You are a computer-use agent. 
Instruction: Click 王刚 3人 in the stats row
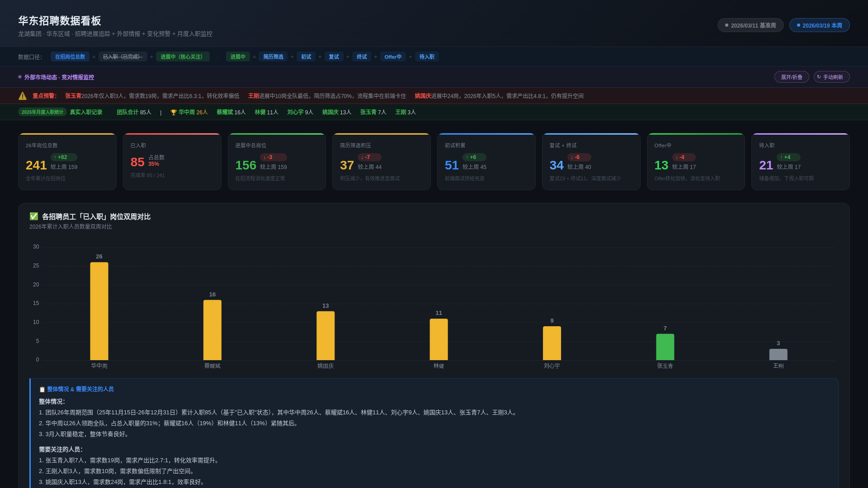tap(406, 113)
